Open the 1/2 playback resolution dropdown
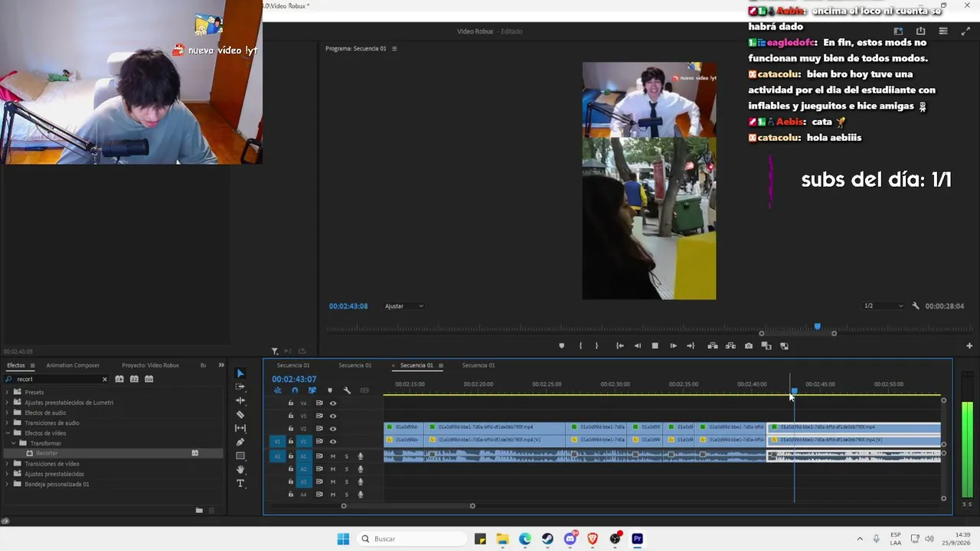The image size is (980, 551). point(884,306)
